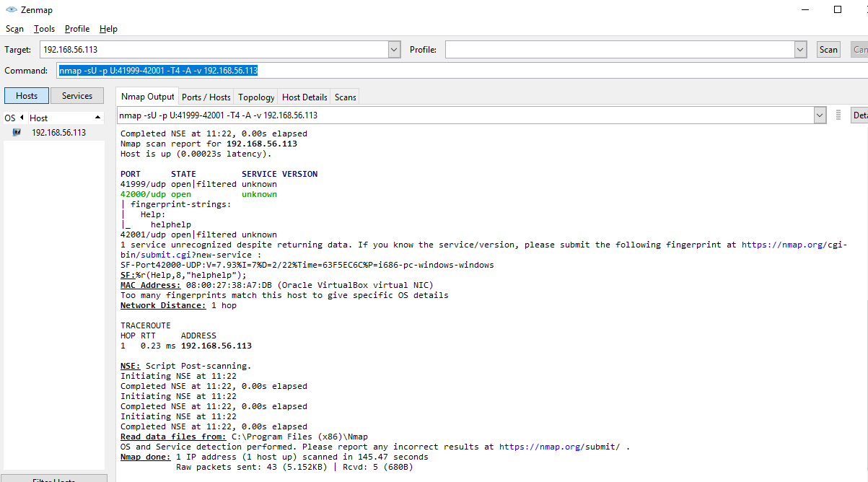Maximize the Zenmap window
Viewport: 868px width, 482px height.
click(x=838, y=9)
